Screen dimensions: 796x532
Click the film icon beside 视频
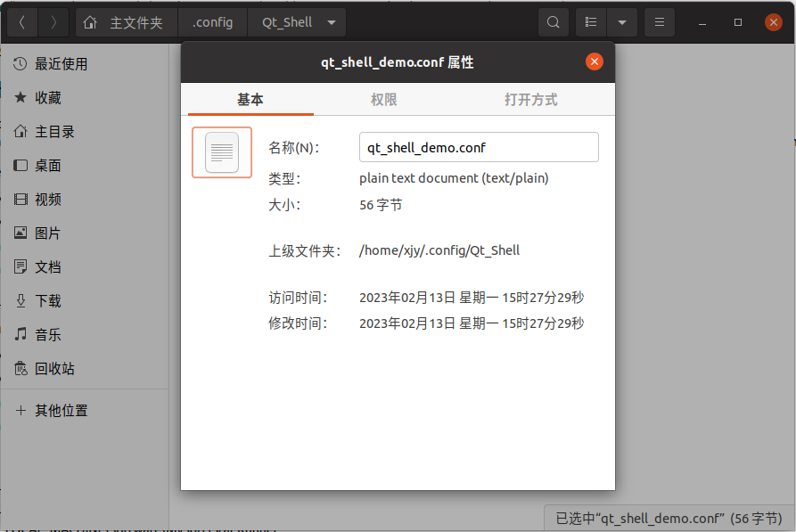coord(21,199)
